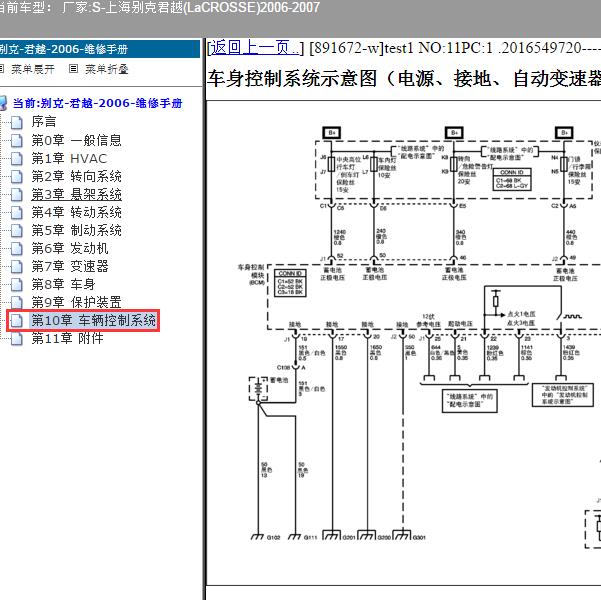601x600 pixels.
Task: Open 第1章 HVAC chapter
Action: pyautogui.click(x=69, y=158)
